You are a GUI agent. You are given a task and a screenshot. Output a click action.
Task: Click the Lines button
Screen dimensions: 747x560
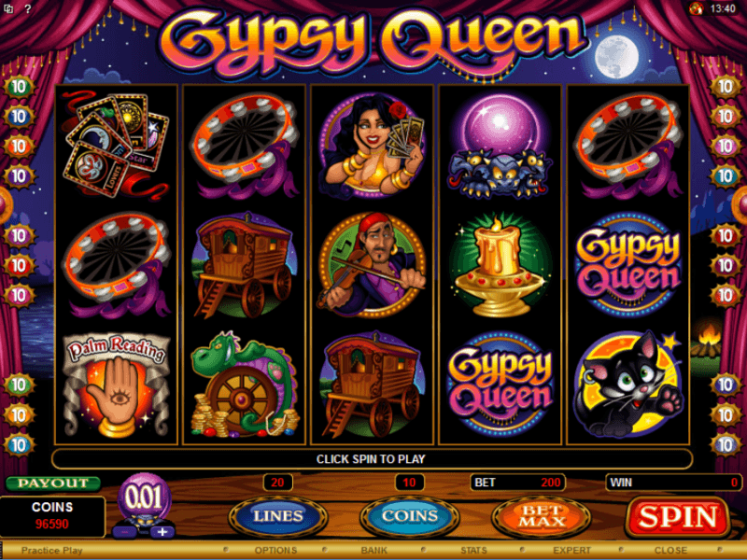pyautogui.click(x=278, y=517)
